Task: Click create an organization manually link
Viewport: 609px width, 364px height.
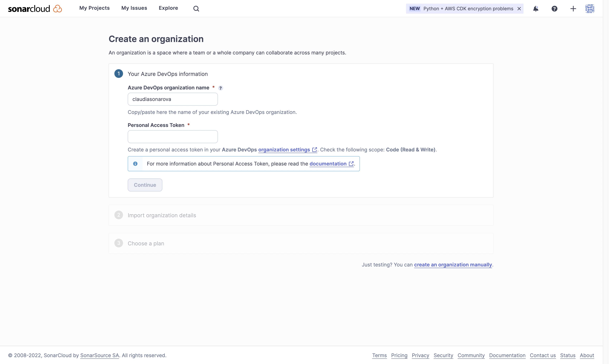Action: pos(453,265)
